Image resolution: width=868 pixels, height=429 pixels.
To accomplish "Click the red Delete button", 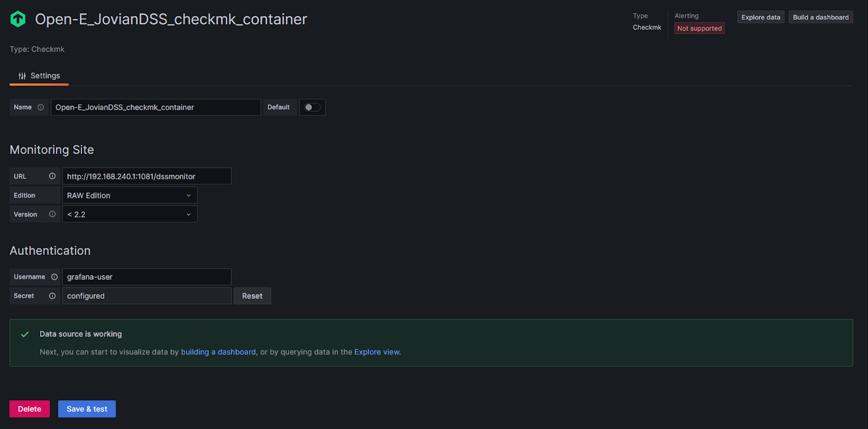I will (29, 409).
